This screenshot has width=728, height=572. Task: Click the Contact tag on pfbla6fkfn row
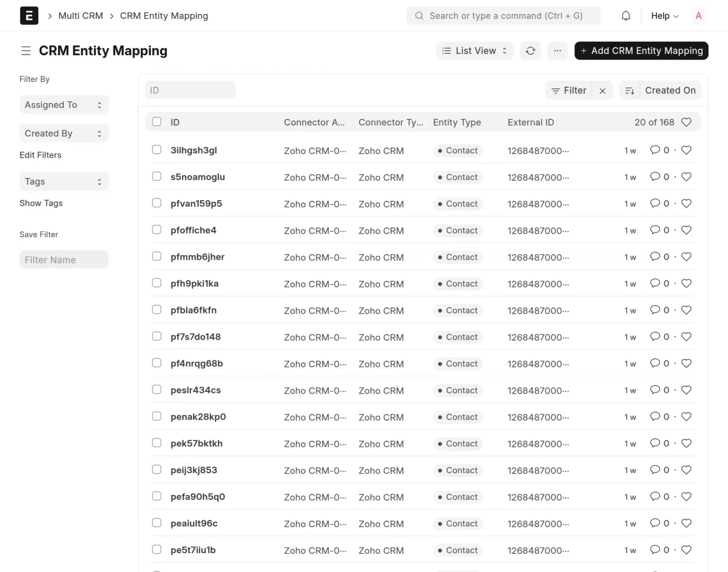(x=458, y=311)
